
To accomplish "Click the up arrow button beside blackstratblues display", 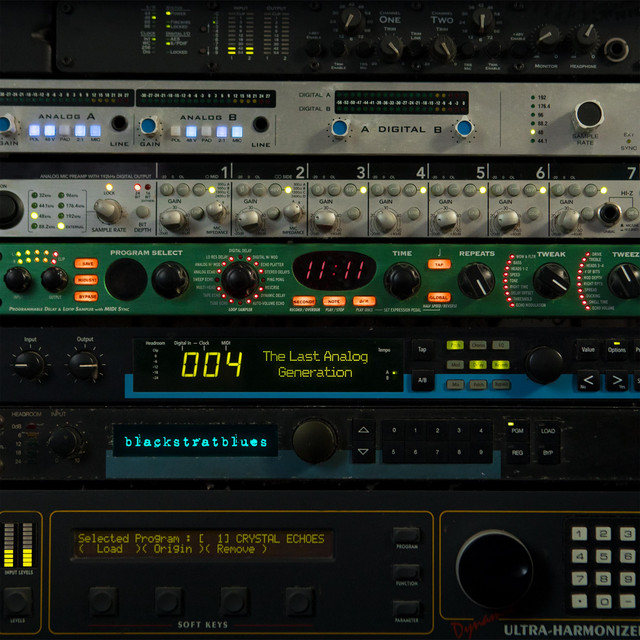I will (x=364, y=430).
